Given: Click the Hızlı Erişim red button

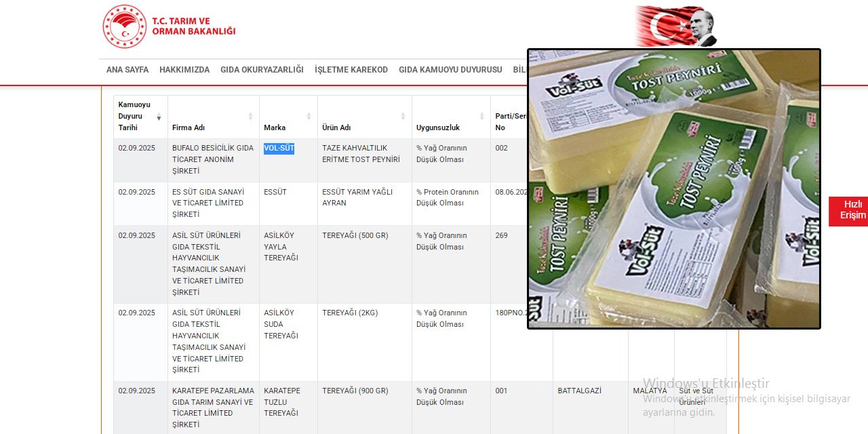Looking at the screenshot, I should point(848,211).
